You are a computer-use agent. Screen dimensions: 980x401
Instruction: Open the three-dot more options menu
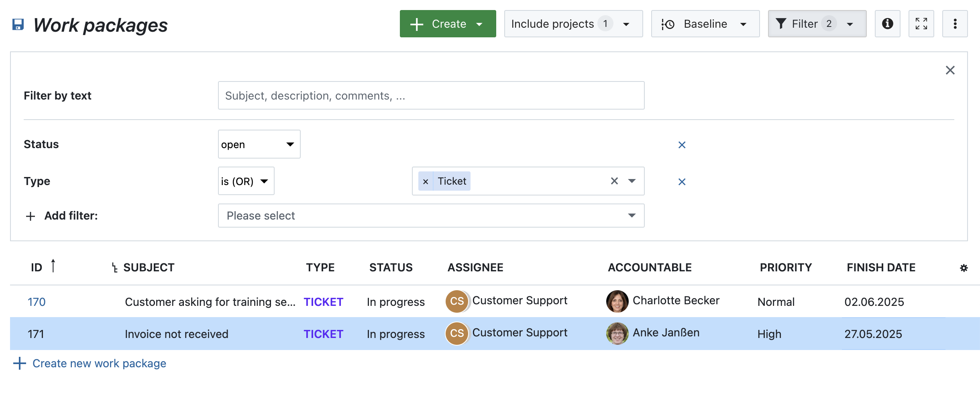[x=955, y=24]
